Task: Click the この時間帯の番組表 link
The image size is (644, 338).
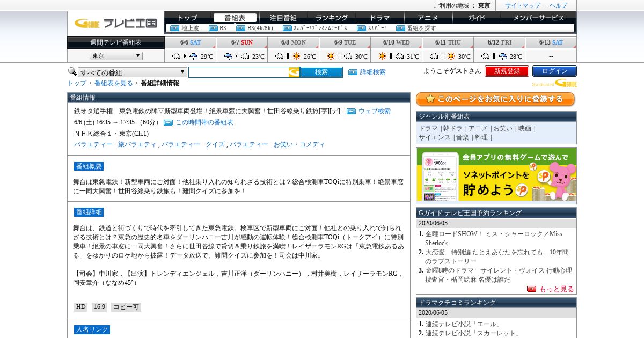Action: coord(204,122)
